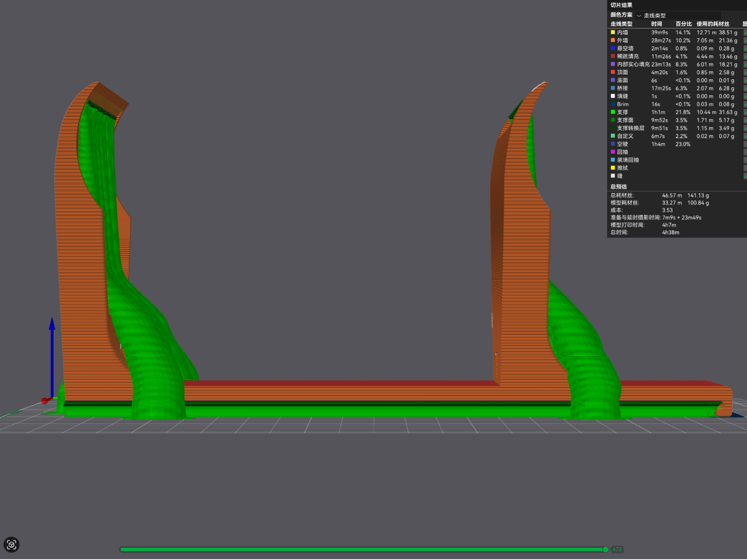Image resolution: width=747 pixels, height=560 pixels.
Task: Click the 走线类型 column header
Action: click(x=621, y=24)
